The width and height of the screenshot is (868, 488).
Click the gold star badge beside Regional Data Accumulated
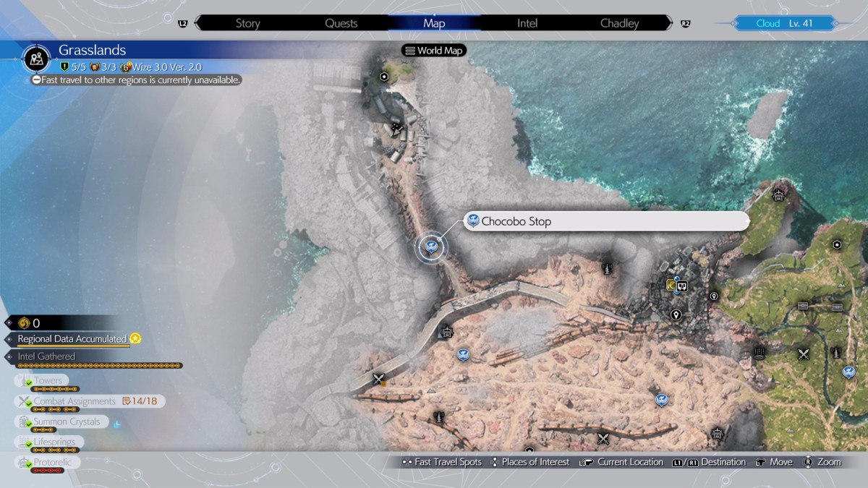(135, 338)
